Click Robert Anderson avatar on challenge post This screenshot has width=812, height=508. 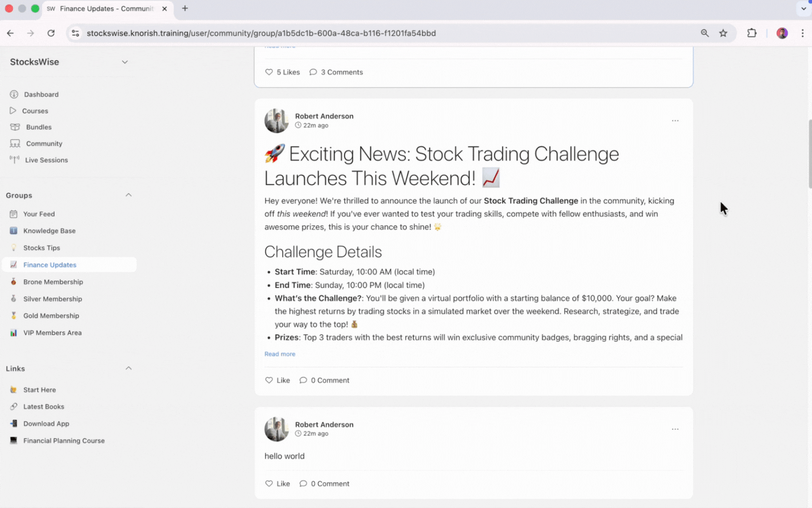coord(276,121)
